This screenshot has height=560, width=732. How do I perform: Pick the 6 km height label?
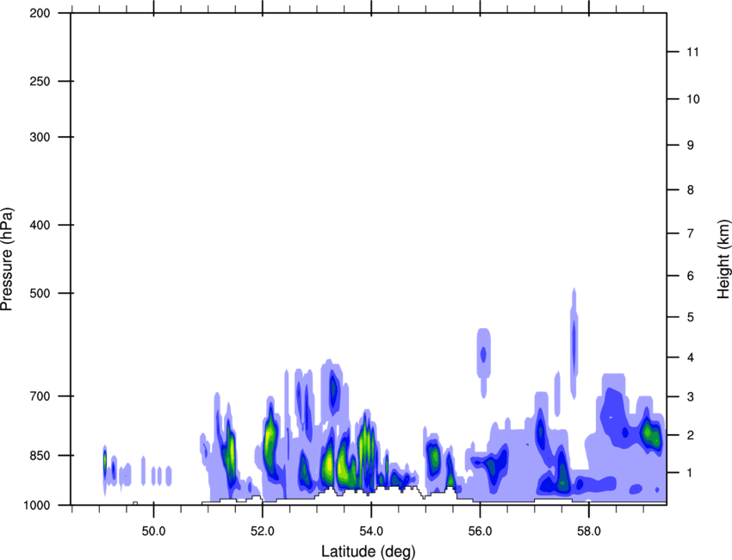[691, 276]
